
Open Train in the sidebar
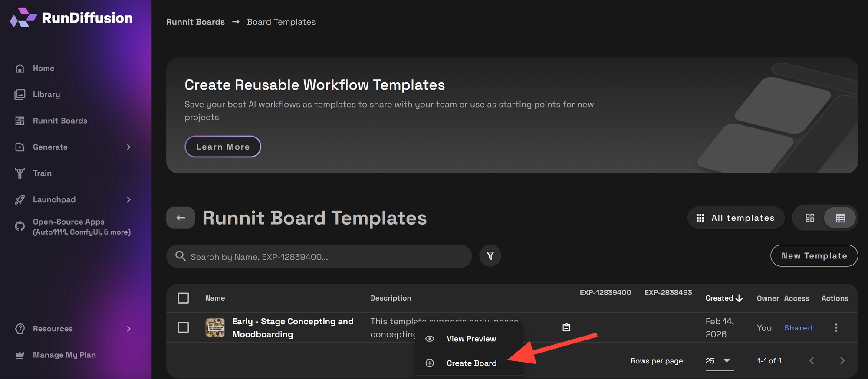tap(42, 173)
